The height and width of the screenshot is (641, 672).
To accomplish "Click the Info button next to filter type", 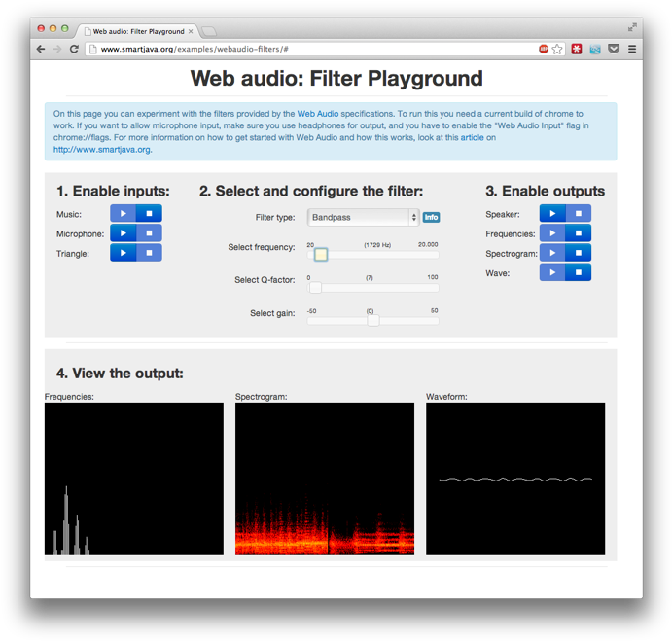I will 431,217.
